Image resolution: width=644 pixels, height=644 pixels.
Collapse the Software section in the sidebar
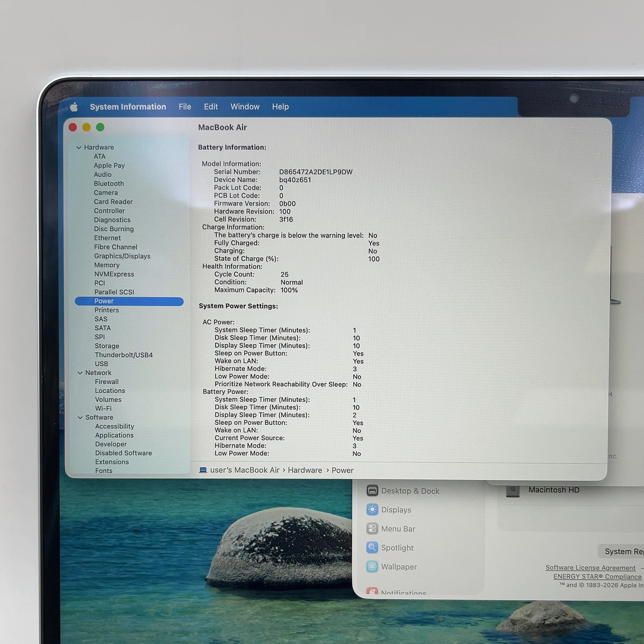tap(80, 418)
